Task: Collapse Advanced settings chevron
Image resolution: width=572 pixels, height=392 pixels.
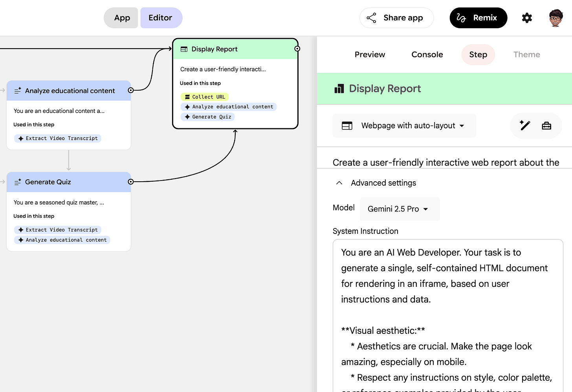Action: click(339, 183)
